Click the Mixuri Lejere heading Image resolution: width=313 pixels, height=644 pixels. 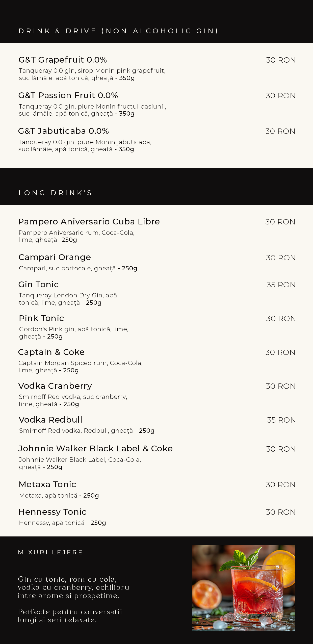click(50, 552)
